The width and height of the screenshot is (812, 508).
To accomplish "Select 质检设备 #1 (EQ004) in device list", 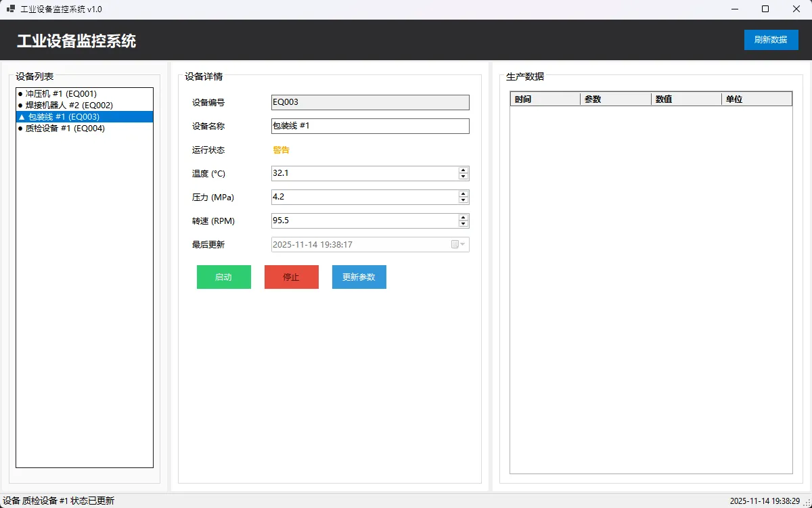I will pos(64,129).
